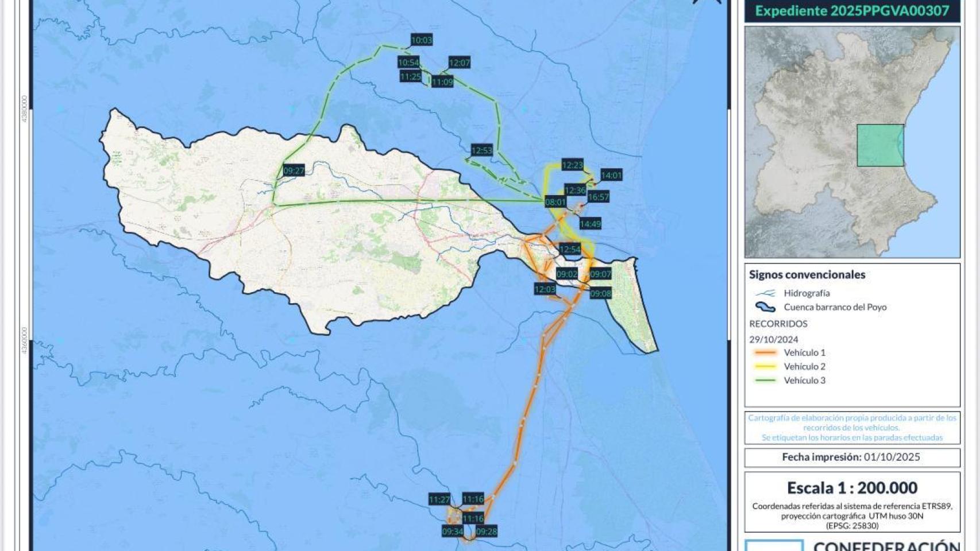This screenshot has width=980, height=551.
Task: Click the Hidrografía legend symbol
Action: click(x=765, y=293)
